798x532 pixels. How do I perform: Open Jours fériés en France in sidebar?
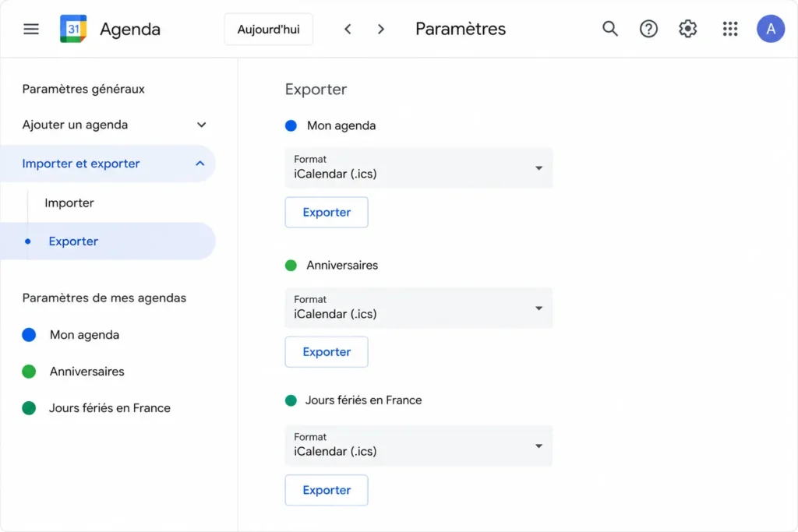pyautogui.click(x=109, y=408)
